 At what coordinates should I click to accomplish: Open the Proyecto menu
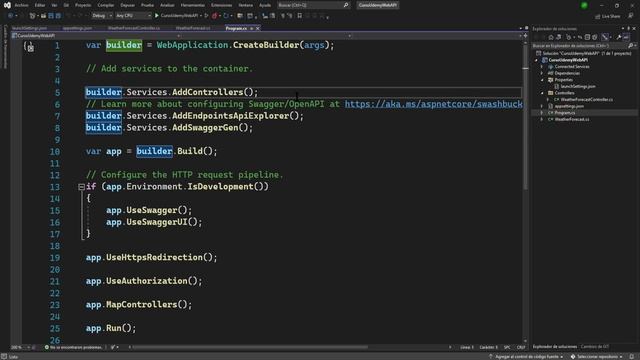point(83,5)
